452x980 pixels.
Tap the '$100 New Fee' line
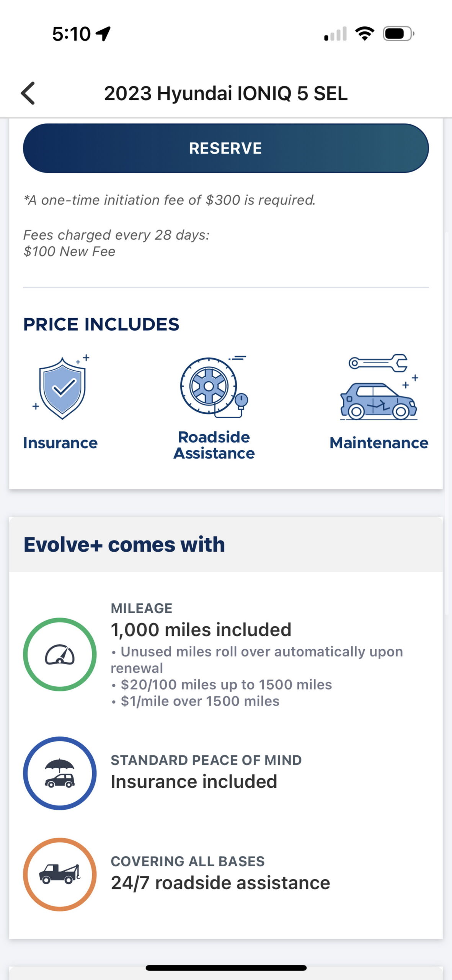(x=70, y=252)
